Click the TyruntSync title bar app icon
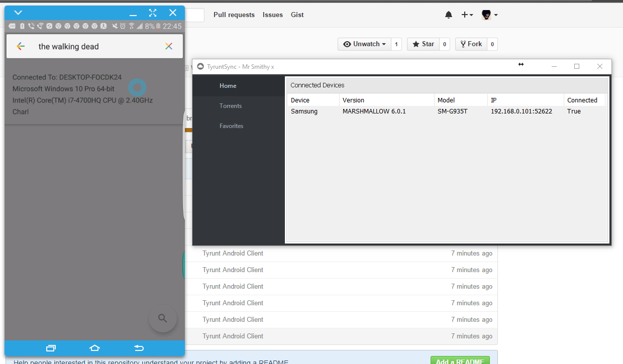This screenshot has height=364, width=623. (x=200, y=66)
